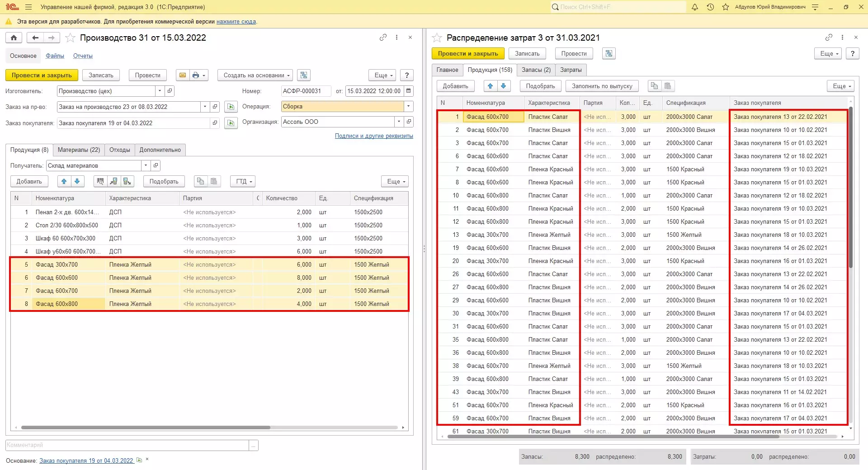Image resolution: width=868 pixels, height=470 pixels.
Task: Open the document structure icon in Производство toolbar
Action: click(304, 75)
